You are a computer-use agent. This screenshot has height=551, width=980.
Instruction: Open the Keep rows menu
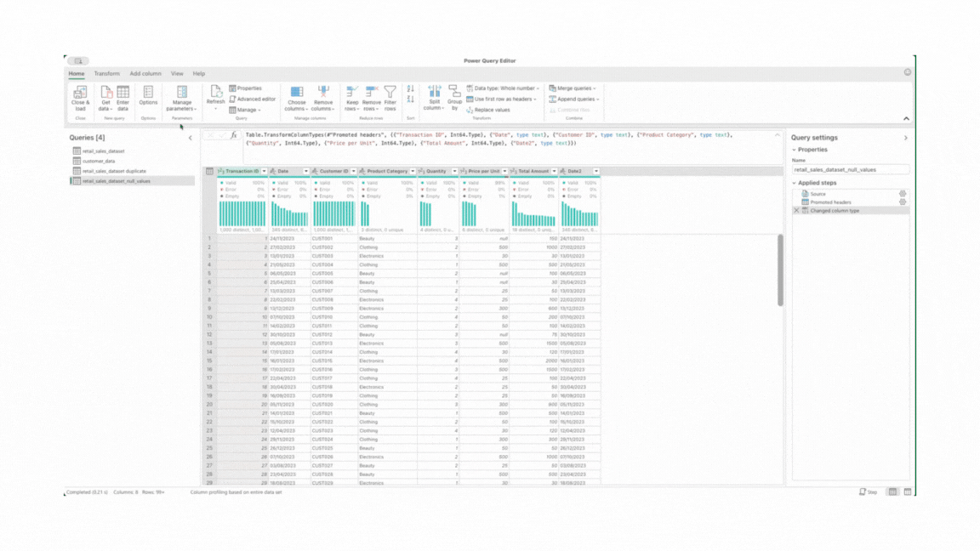352,98
